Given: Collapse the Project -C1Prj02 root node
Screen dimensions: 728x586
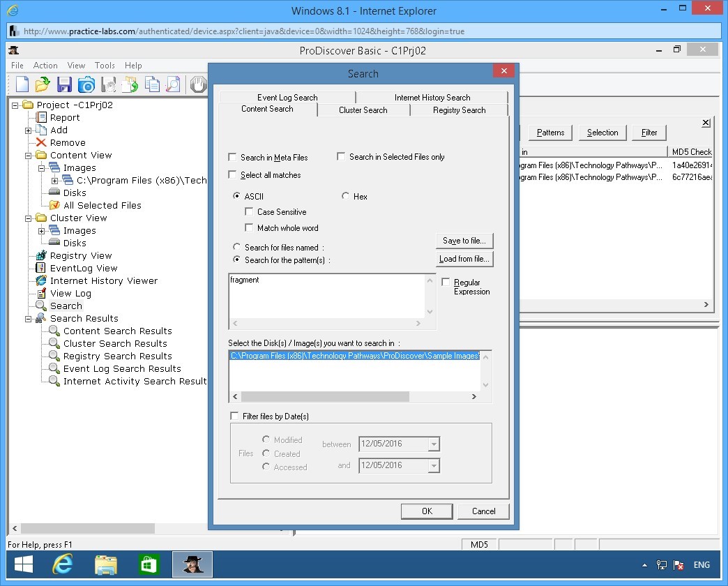Looking at the screenshot, I should (15, 105).
